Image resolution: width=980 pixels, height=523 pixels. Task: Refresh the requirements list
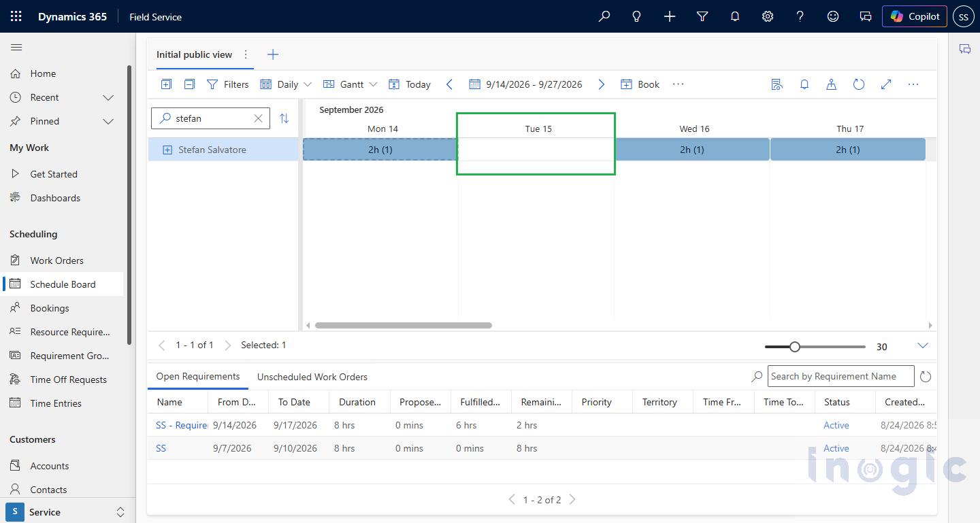point(926,377)
